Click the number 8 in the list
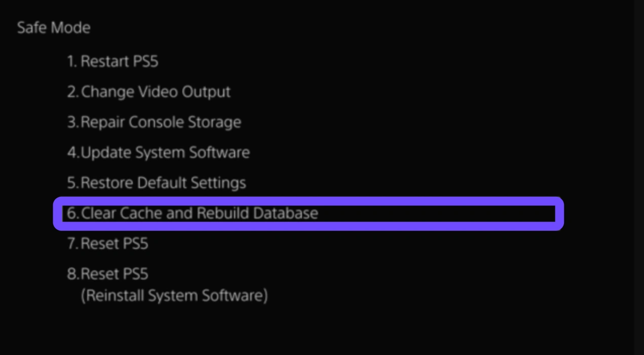 72,274
